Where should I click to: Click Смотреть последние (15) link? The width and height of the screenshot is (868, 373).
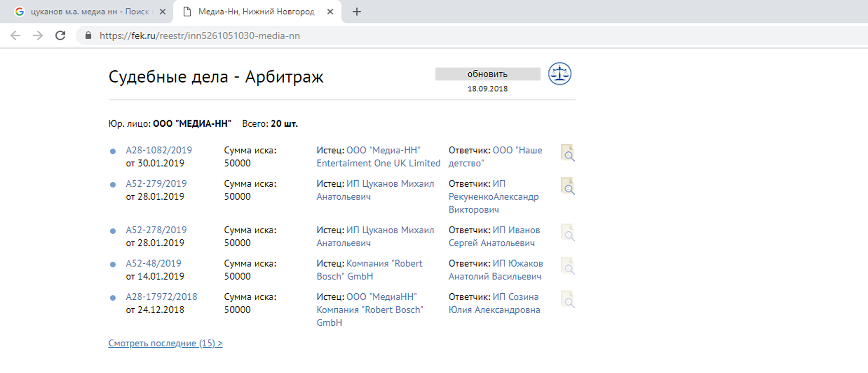165,343
